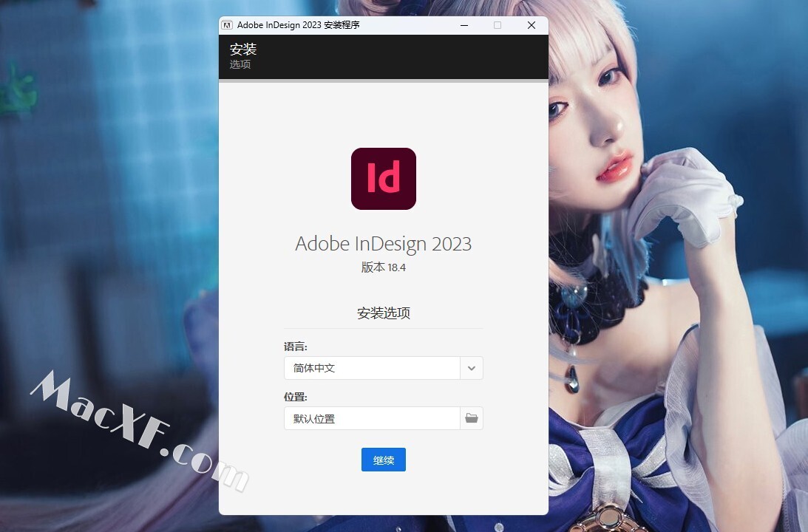This screenshot has width=808, height=532.
Task: Close the InDesign 2023 installer window
Action: coord(532,25)
